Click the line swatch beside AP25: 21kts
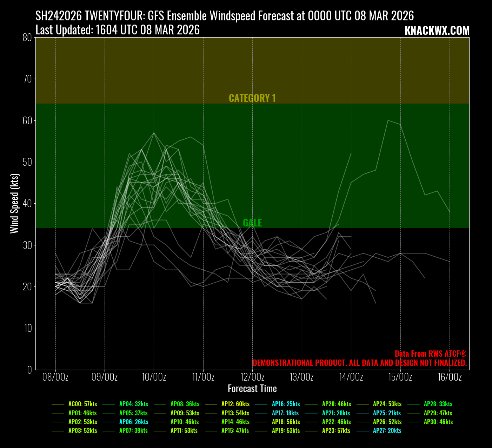 [x=363, y=413]
